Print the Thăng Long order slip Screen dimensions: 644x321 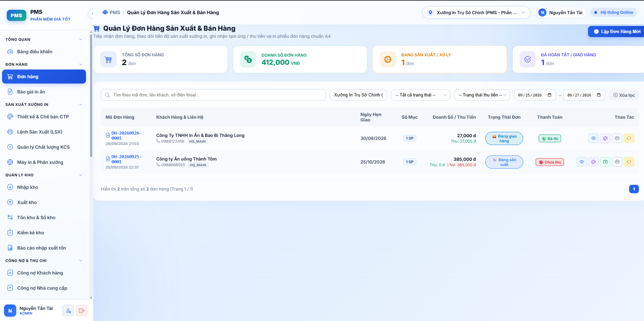(617, 138)
